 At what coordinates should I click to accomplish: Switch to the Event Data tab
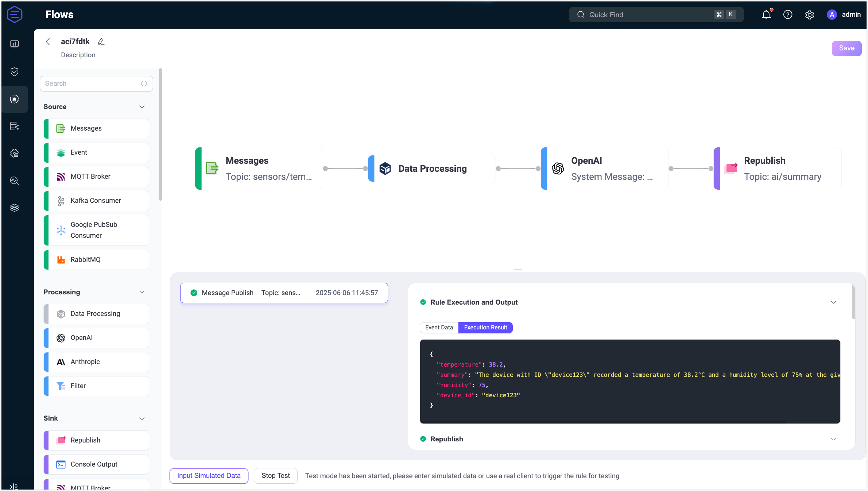(x=439, y=327)
